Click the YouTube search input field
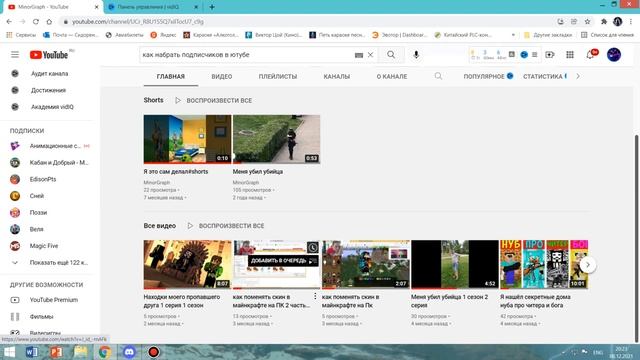Screen dimensions: 640x360 pyautogui.click(x=247, y=55)
